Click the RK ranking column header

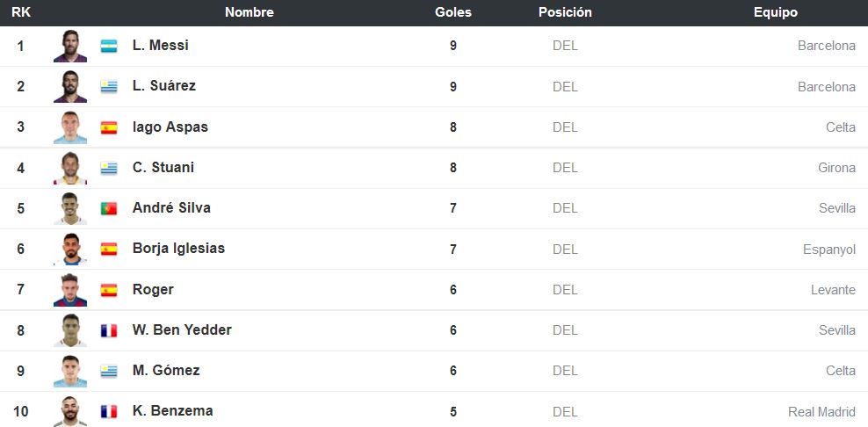[x=21, y=12]
